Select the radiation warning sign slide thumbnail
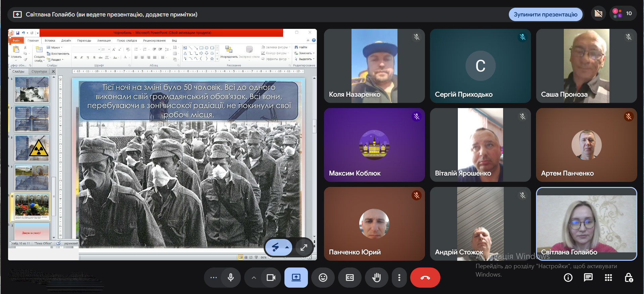 [x=32, y=148]
